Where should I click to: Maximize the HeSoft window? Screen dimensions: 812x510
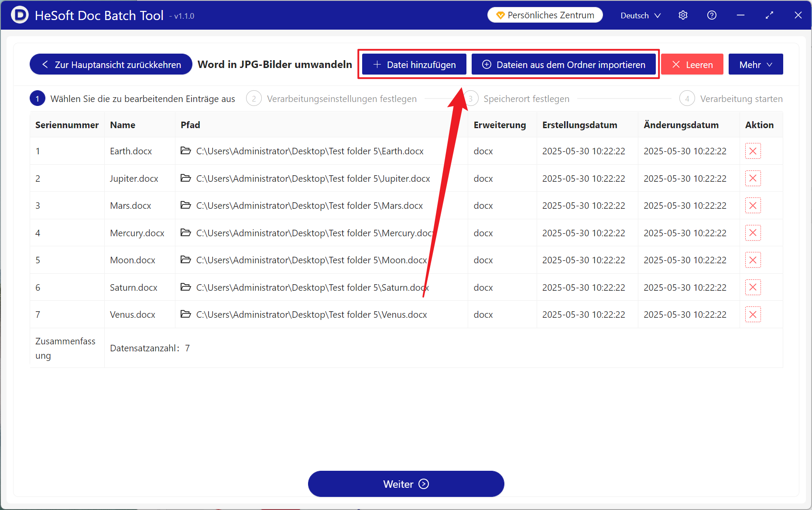click(x=769, y=15)
